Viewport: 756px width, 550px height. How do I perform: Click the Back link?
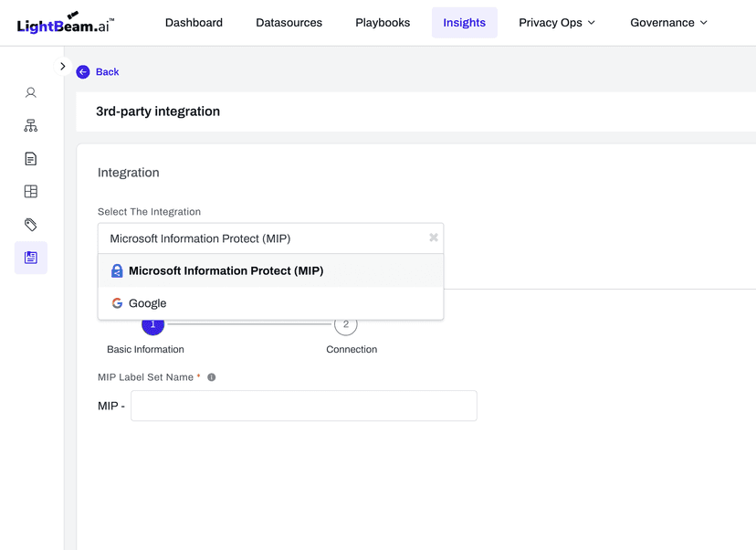pyautogui.click(x=107, y=72)
